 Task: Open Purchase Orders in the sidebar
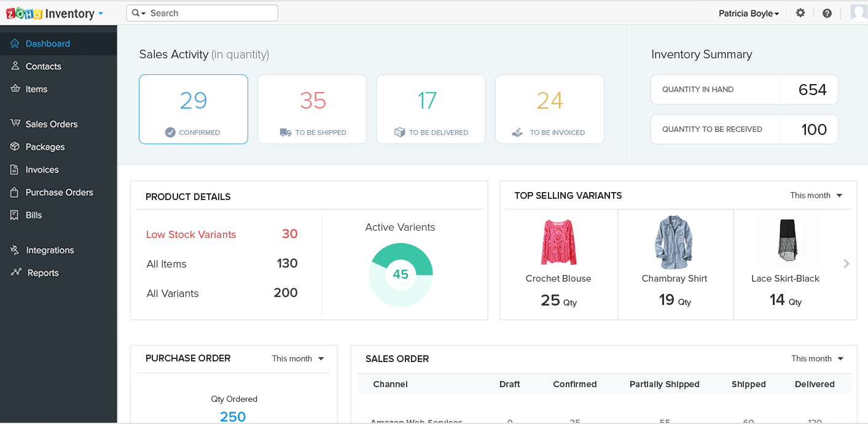point(58,192)
